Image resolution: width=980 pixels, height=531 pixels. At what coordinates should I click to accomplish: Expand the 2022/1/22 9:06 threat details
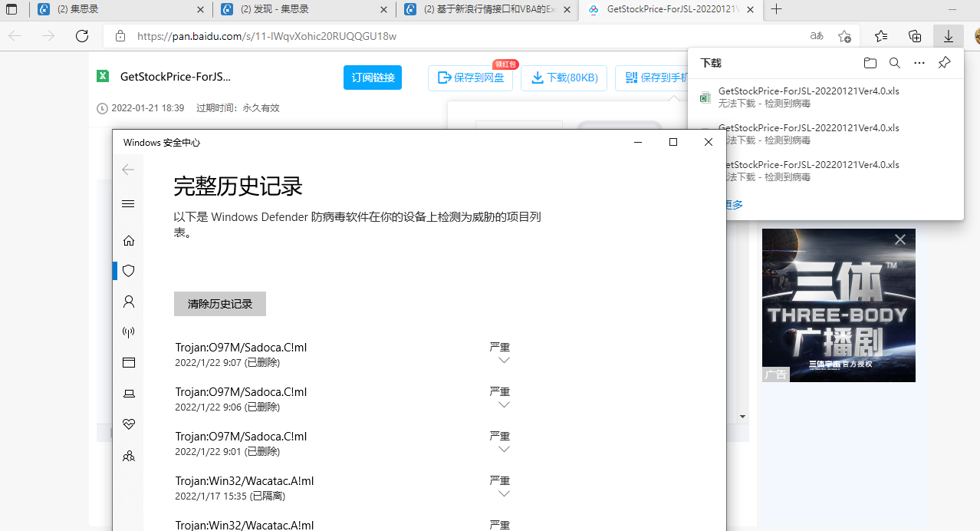pyautogui.click(x=504, y=405)
